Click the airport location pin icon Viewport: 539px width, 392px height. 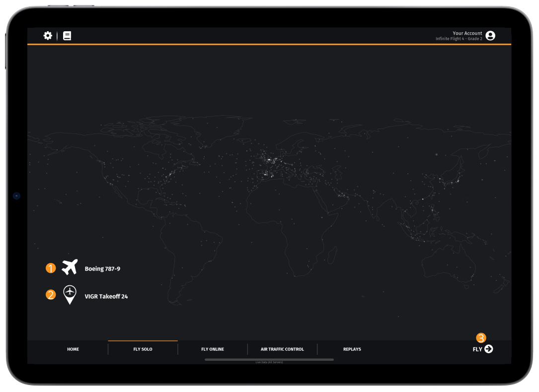tap(70, 294)
